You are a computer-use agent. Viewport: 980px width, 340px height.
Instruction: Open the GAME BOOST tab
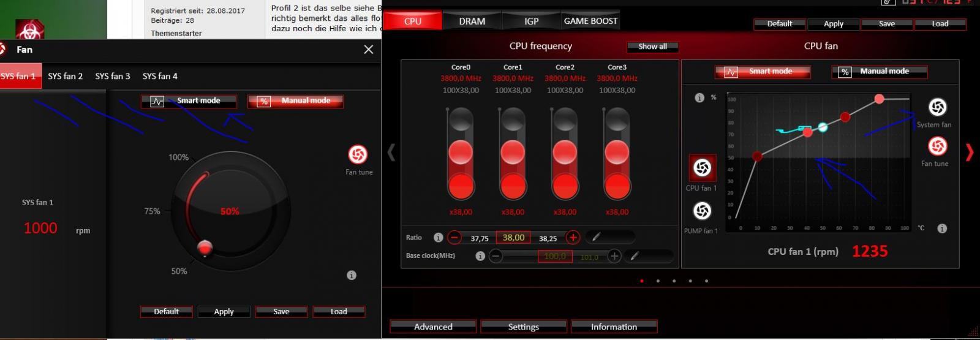590,21
